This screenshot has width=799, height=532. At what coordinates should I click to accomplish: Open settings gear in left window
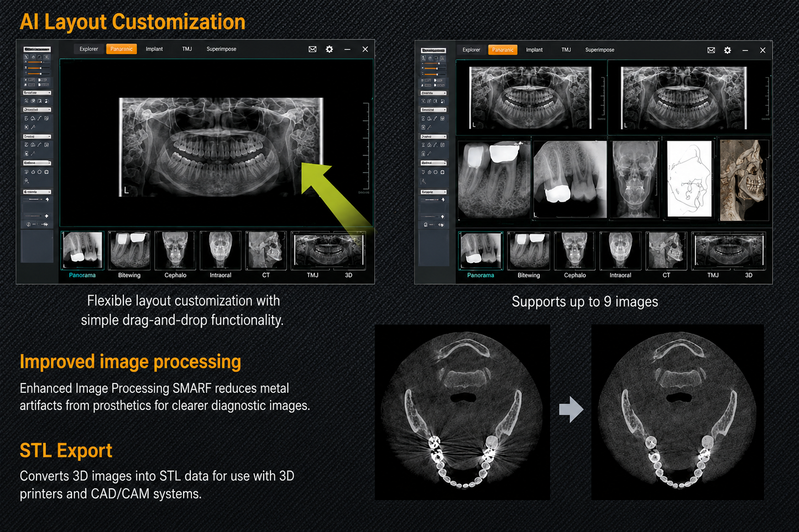click(x=330, y=49)
